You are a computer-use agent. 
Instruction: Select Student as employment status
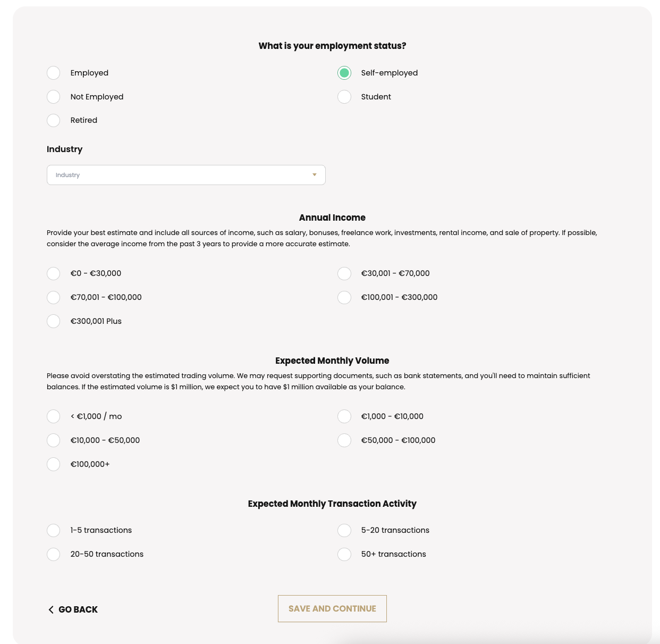click(x=344, y=97)
